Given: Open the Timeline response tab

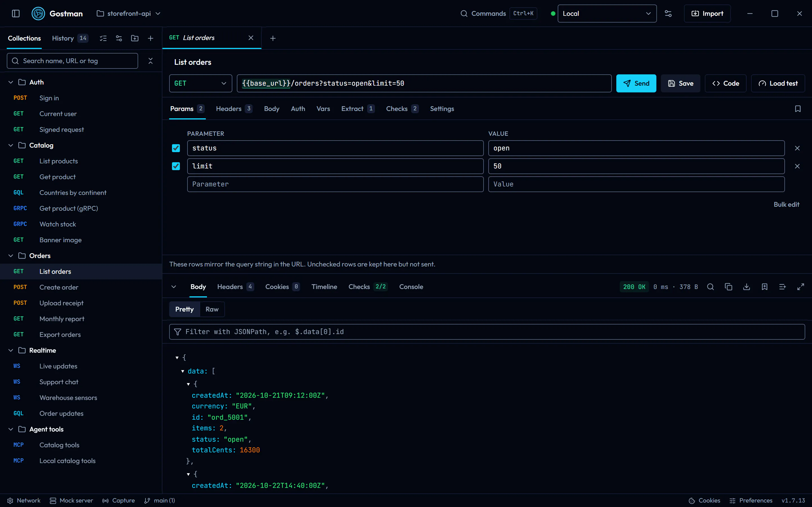Looking at the screenshot, I should (x=324, y=287).
